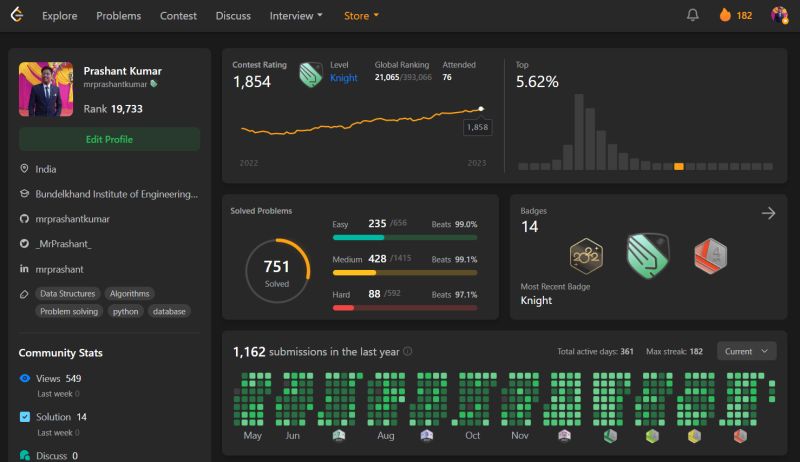
Task: Go to the Problems page
Action: point(118,16)
